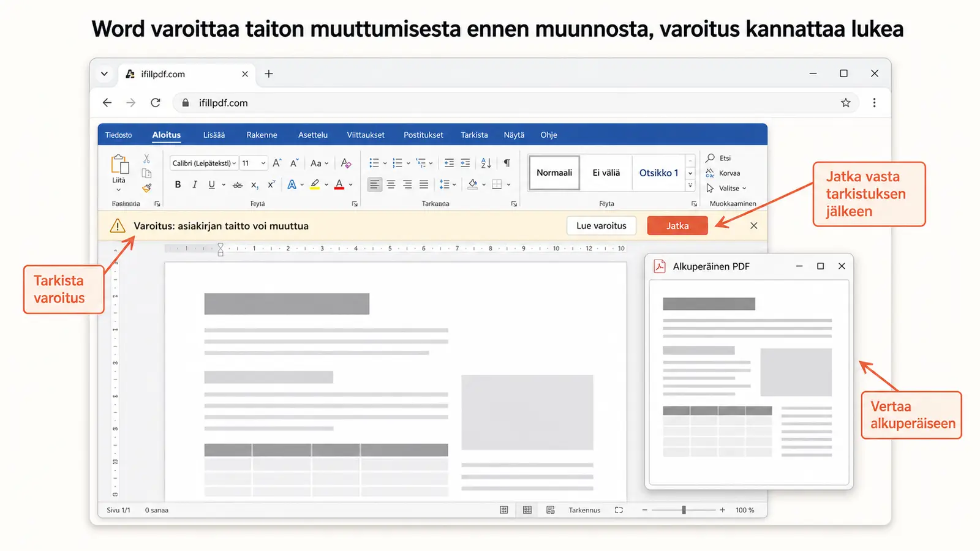Toggle paragraph marks (¶) display
This screenshot has height=551, width=980.
pyautogui.click(x=507, y=163)
